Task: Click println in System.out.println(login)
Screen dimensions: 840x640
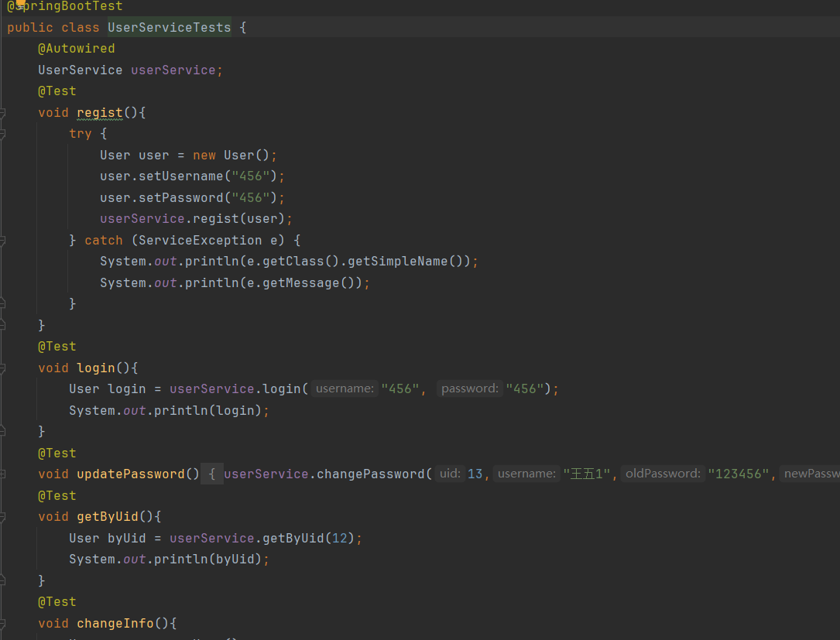Action: 181,411
